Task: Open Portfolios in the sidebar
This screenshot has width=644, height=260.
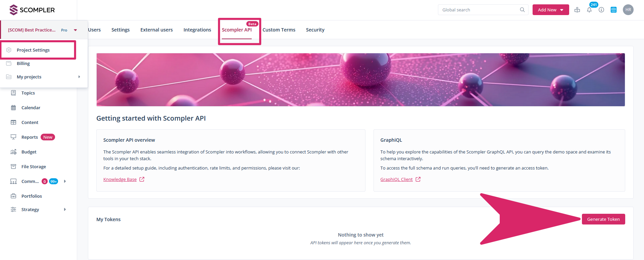Action: tap(32, 196)
